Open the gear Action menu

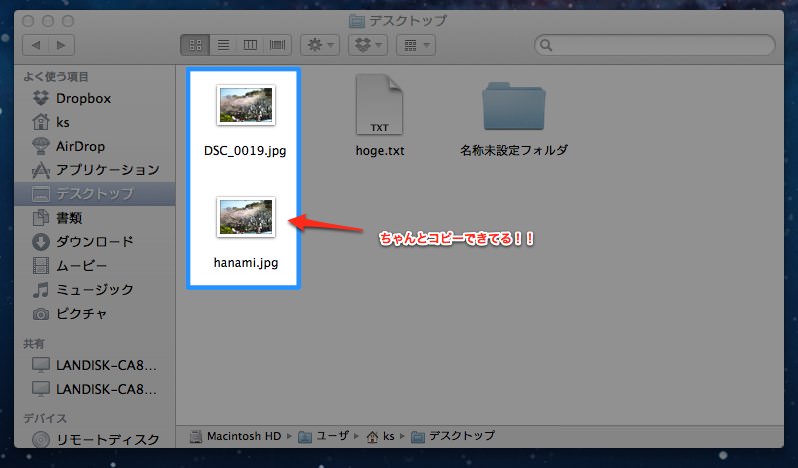(x=320, y=45)
